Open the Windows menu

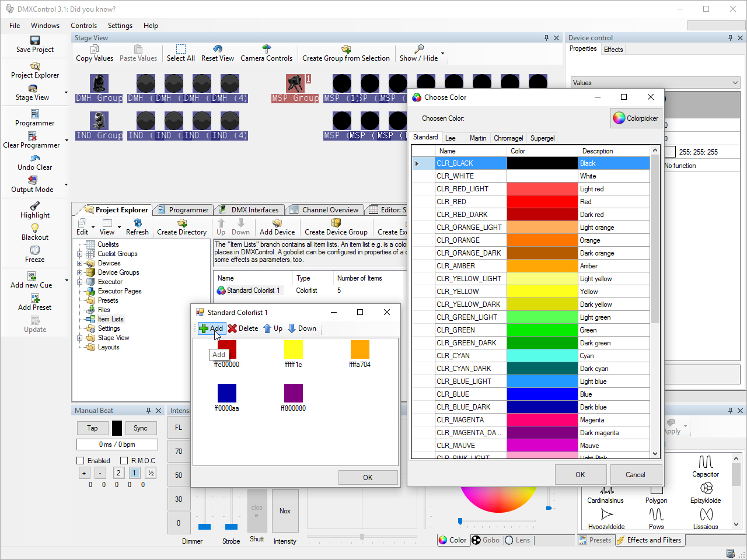pyautogui.click(x=45, y=26)
